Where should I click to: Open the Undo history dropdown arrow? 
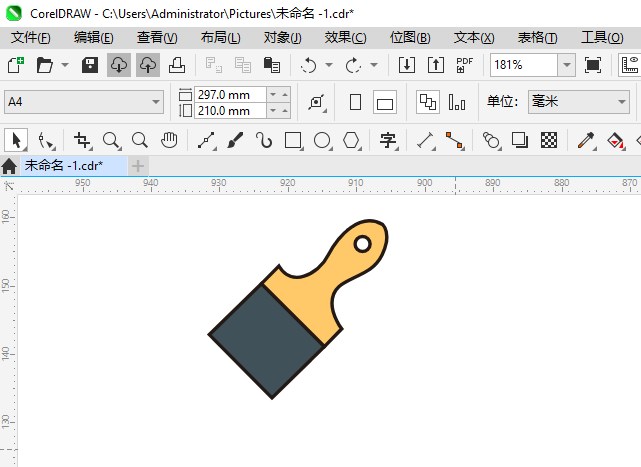(x=329, y=65)
